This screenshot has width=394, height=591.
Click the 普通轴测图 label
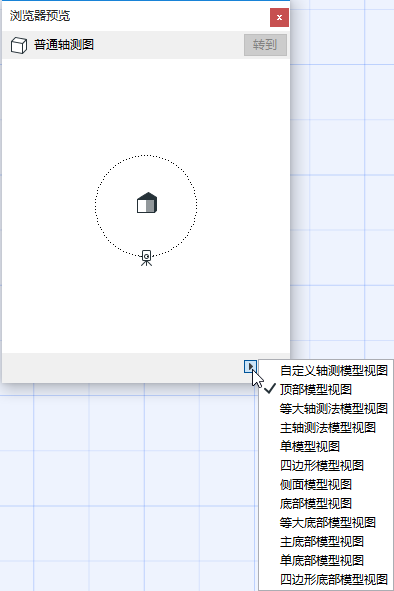tap(64, 44)
